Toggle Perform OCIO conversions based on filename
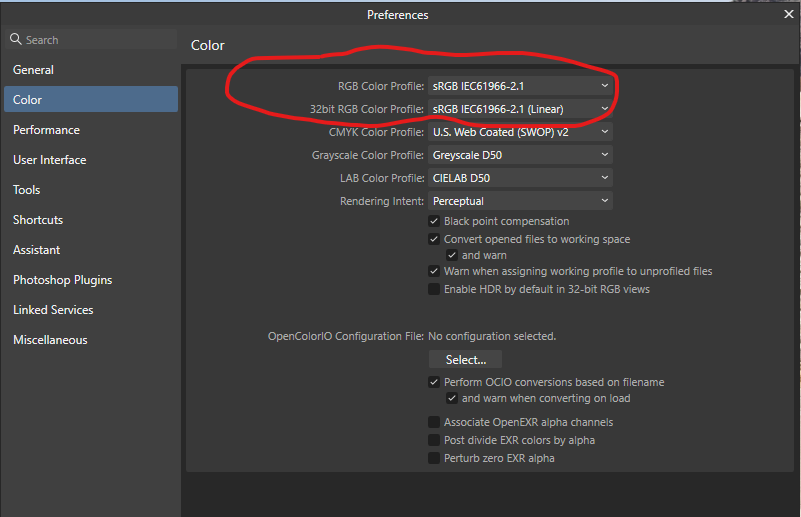The height and width of the screenshot is (517, 801). (434, 382)
